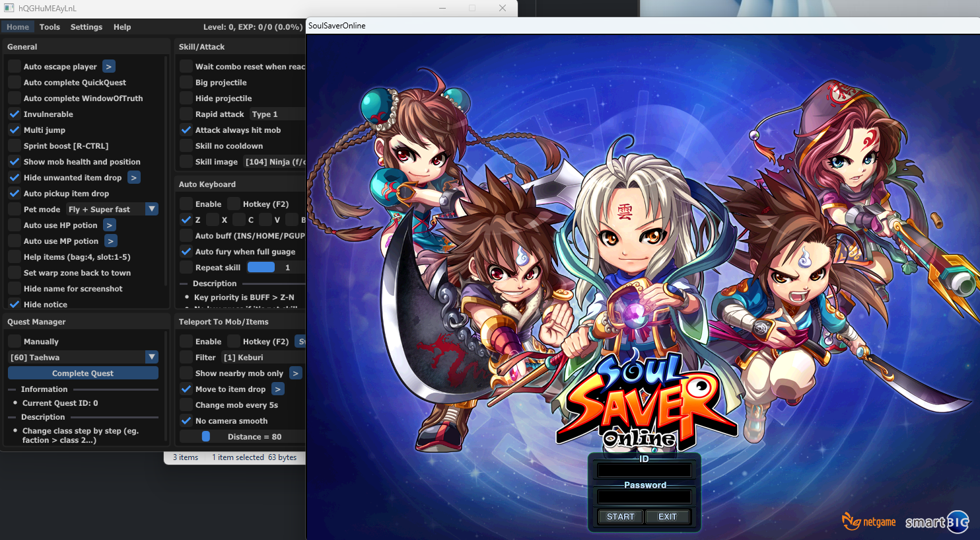Uncheck Attack always hit mob
Image resolution: width=980 pixels, height=540 pixels.
(186, 130)
